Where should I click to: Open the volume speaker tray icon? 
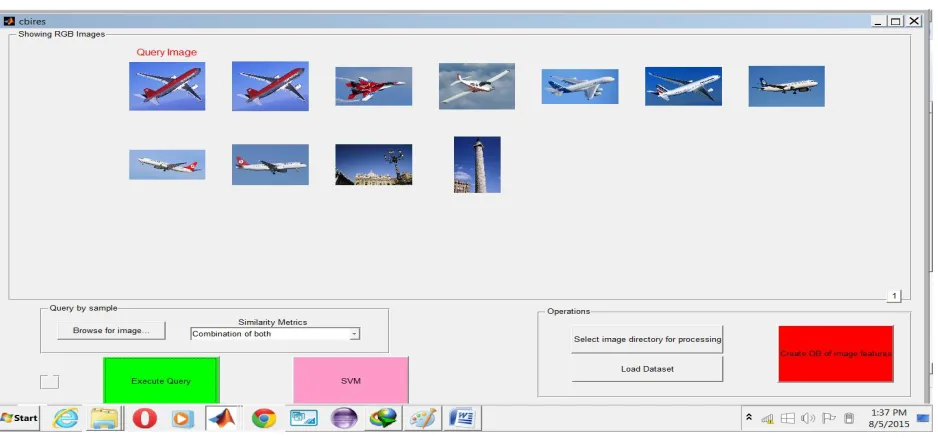tap(808, 419)
